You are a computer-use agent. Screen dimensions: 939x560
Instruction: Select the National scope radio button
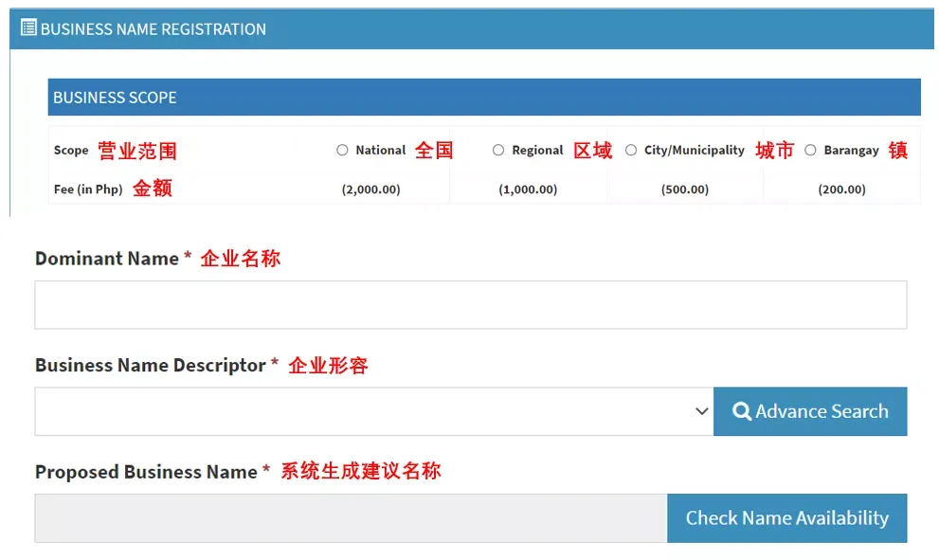[x=342, y=151]
